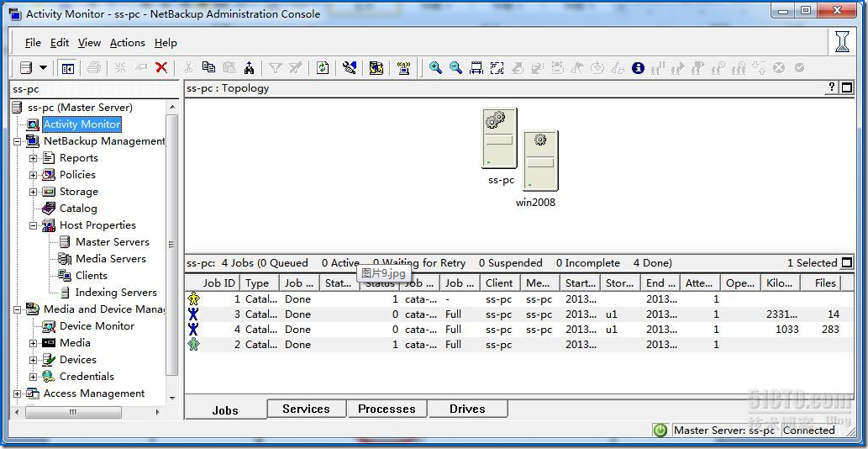The width and height of the screenshot is (868, 449).
Task: Collapse the Host Properties tree node
Action: pos(34,226)
